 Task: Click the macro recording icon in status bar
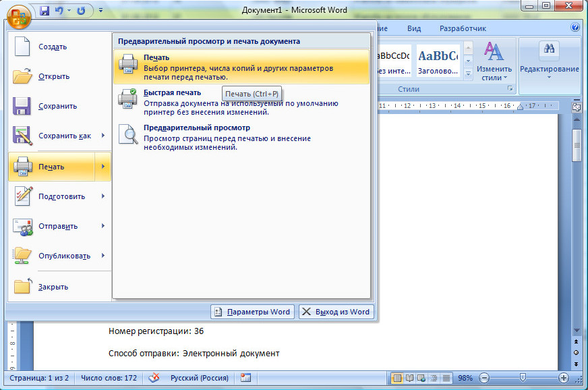(245, 378)
